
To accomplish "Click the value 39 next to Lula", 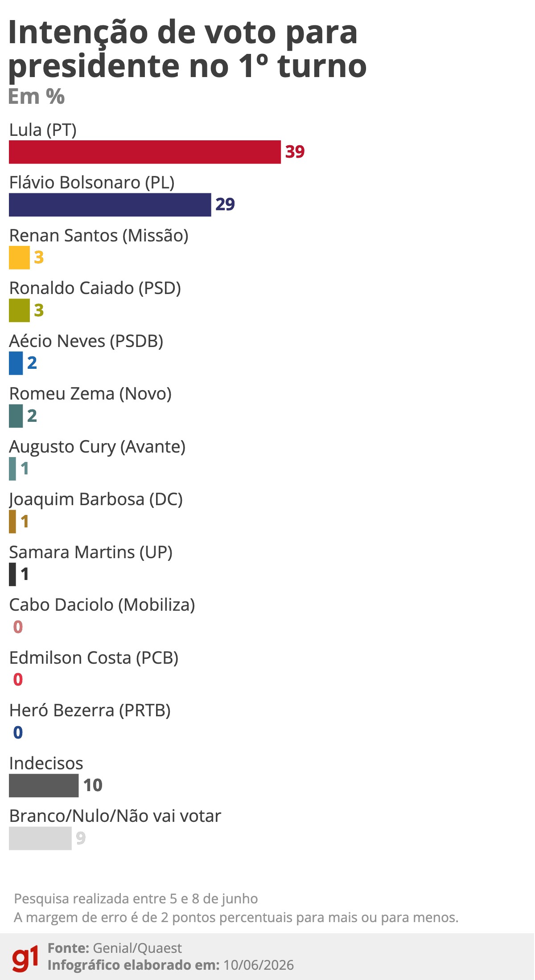I will pyautogui.click(x=295, y=152).
